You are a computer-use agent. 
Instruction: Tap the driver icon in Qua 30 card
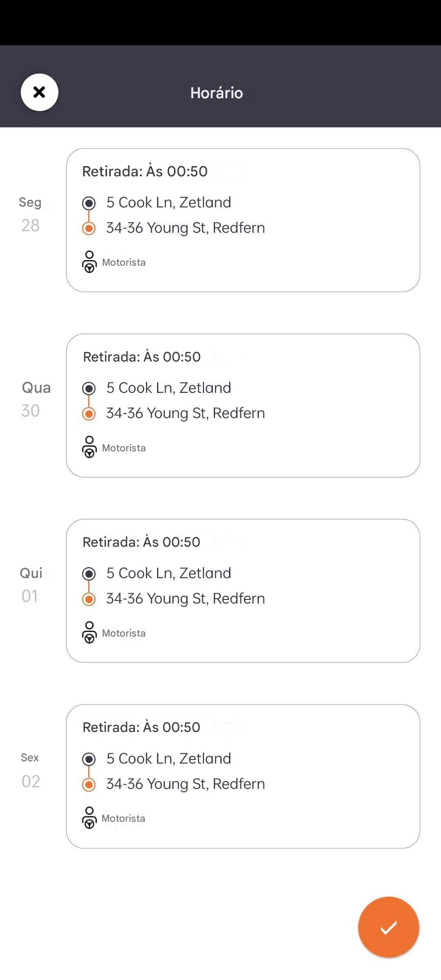[89, 447]
